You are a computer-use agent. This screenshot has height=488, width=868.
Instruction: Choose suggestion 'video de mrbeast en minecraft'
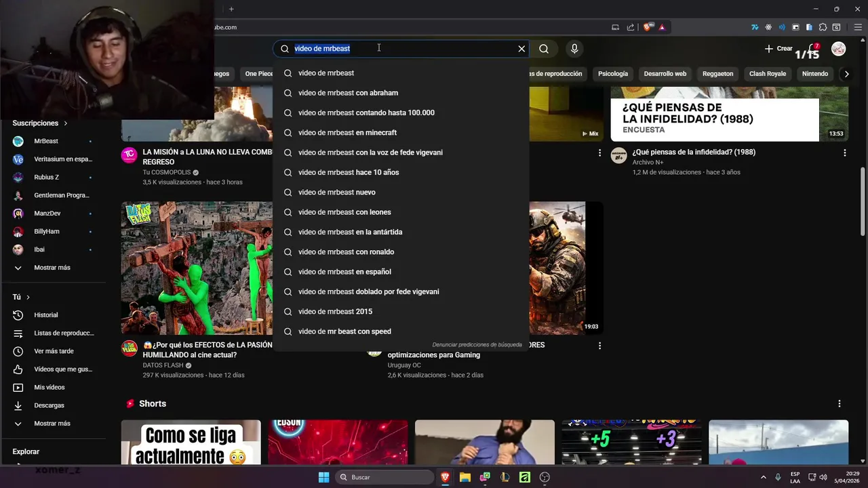click(401, 133)
